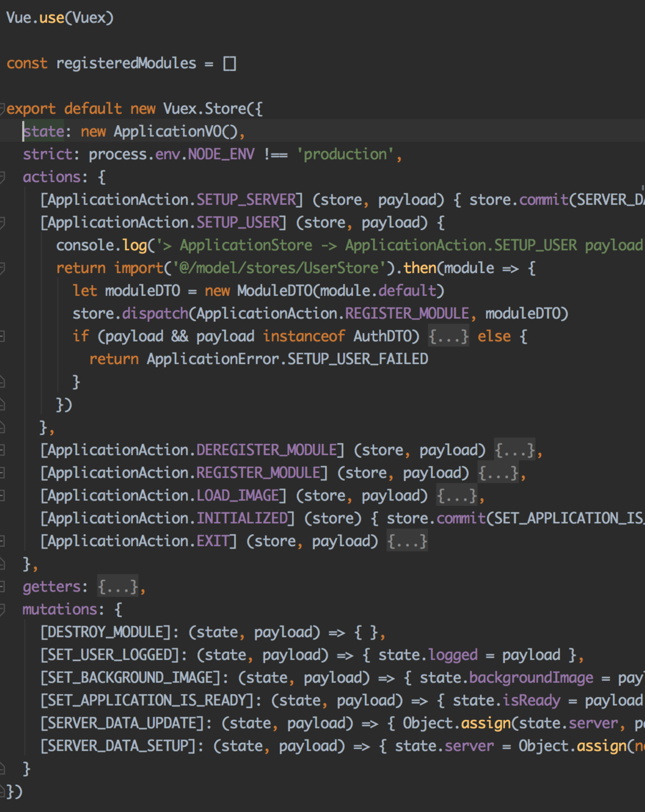Viewport: 645px width, 812px height.
Task: Click 'dispatch' in store.dispatch
Action: (155, 313)
